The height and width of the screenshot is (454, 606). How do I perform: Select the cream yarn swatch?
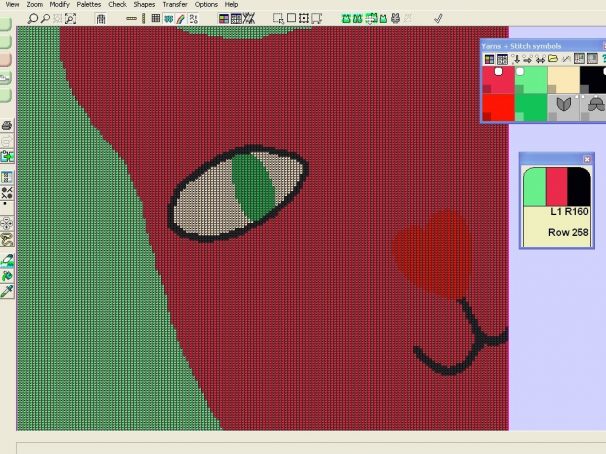[x=563, y=78]
